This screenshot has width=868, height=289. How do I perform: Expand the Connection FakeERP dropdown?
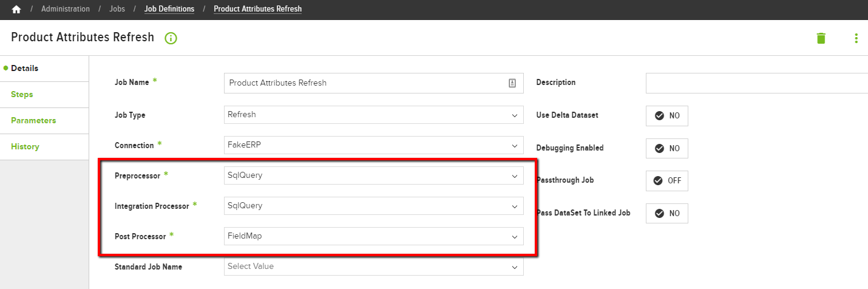coord(374,145)
